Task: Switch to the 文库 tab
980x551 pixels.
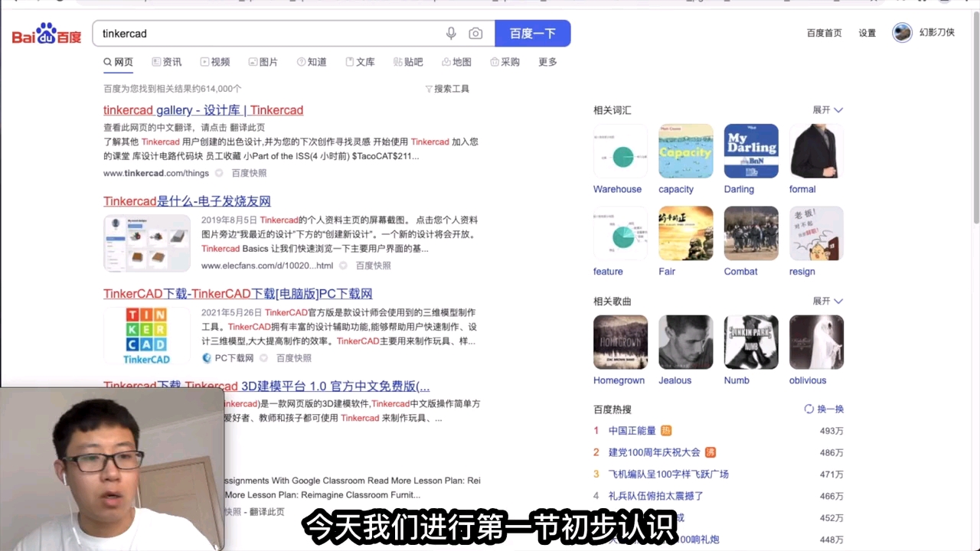Action: (360, 62)
